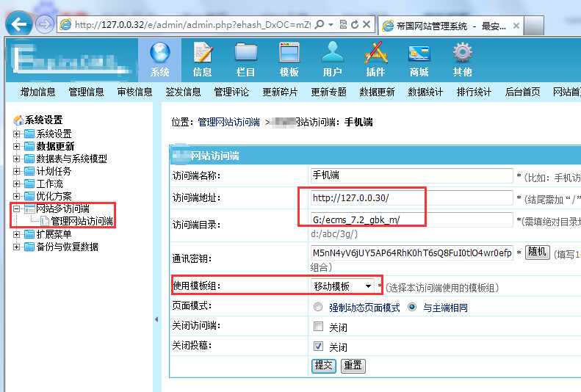This screenshot has width=581, height=392.
Task: Expand the 数据更新 tree node
Action: (x=16, y=146)
